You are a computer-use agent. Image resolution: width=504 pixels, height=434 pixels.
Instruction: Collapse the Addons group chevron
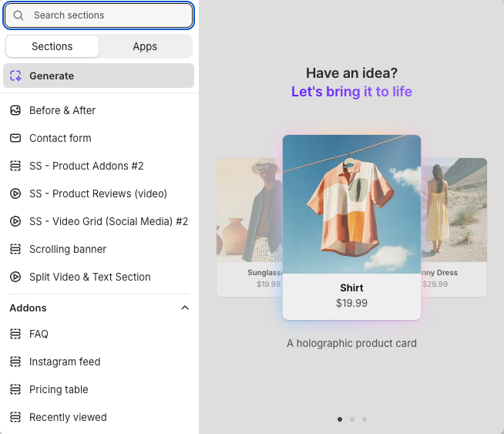(x=185, y=308)
